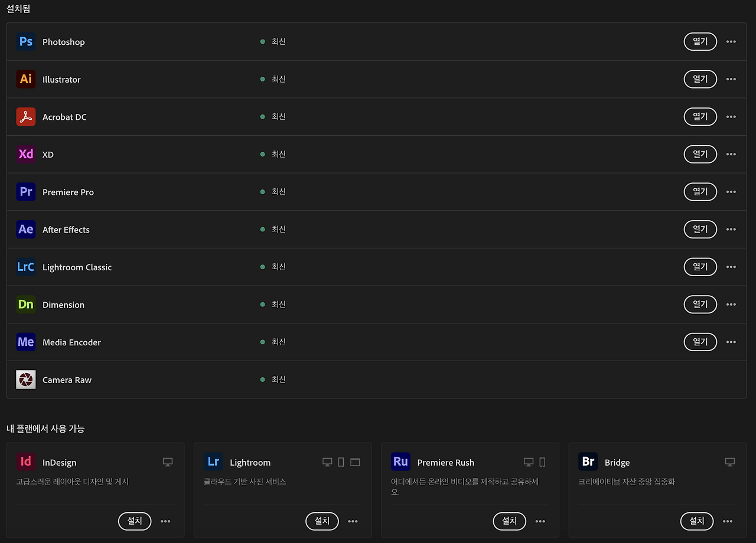This screenshot has width=756, height=543.
Task: Open more options menu for Dimension
Action: (x=731, y=305)
